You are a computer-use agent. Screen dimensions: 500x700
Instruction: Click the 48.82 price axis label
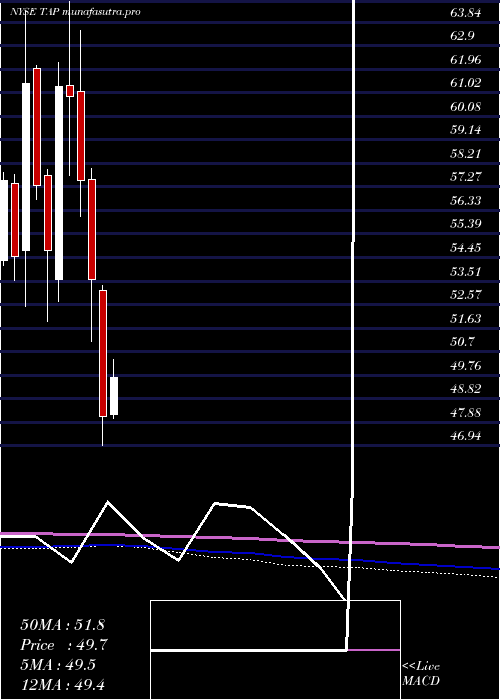[x=466, y=389]
